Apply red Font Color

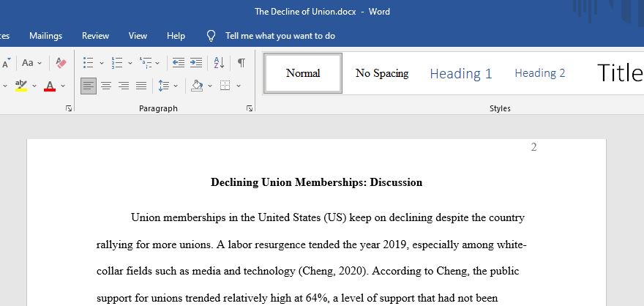[50, 86]
